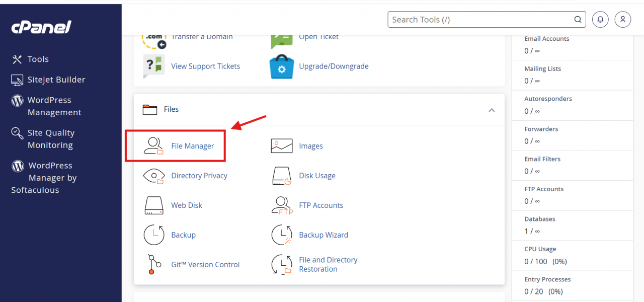Click the Upgrade/Downgrade shopping bag icon
The width and height of the screenshot is (644, 302).
pos(281,66)
